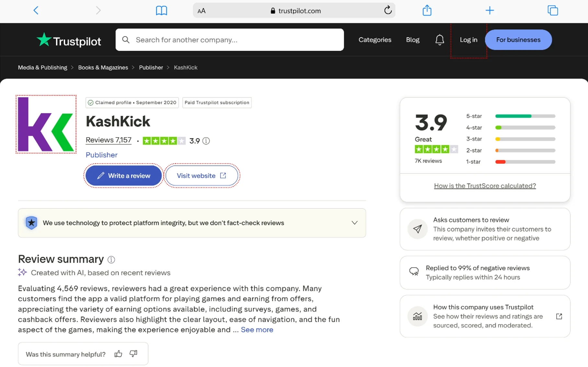The height and width of the screenshot is (367, 588).
Task: Click the green star rating beside Reviews
Action: click(x=164, y=141)
